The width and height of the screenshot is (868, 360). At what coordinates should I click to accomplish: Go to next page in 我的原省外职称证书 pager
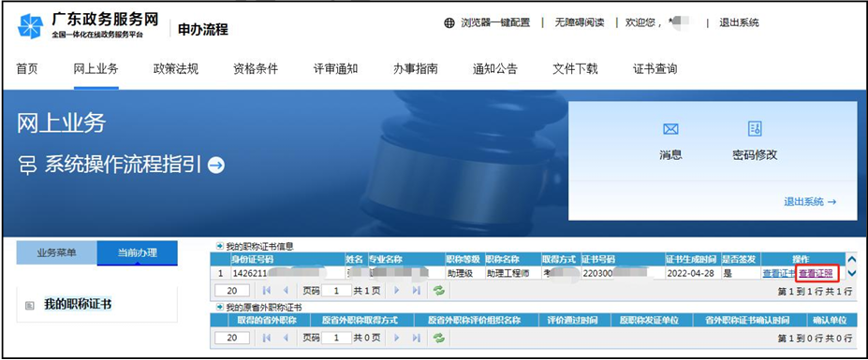pyautogui.click(x=396, y=338)
